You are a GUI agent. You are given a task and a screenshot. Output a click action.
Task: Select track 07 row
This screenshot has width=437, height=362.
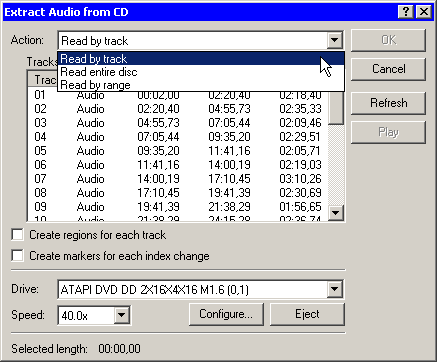(x=178, y=179)
